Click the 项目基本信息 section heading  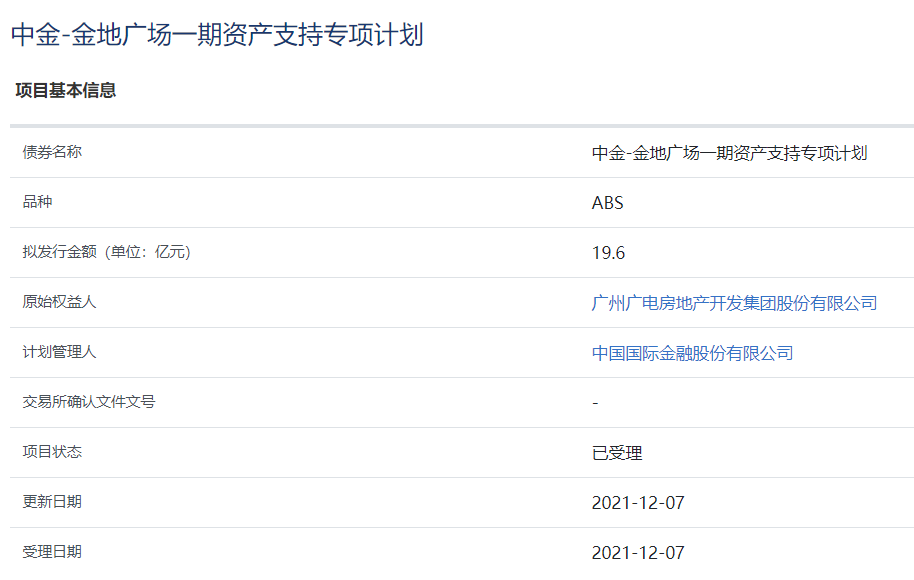tap(66, 90)
